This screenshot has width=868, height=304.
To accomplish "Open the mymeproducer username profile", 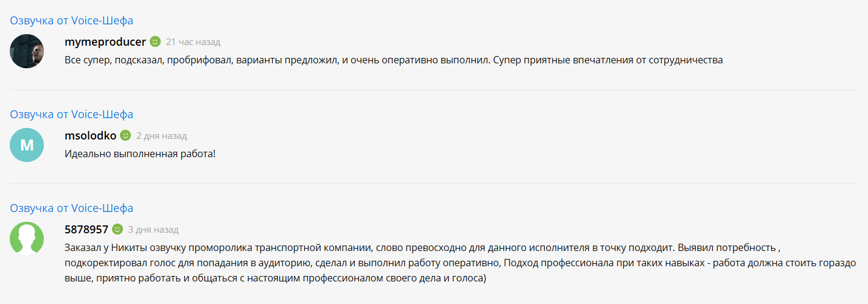I will [x=105, y=42].
